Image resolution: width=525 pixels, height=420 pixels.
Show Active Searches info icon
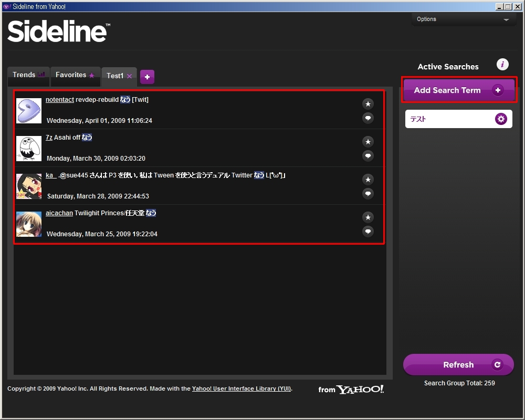502,64
